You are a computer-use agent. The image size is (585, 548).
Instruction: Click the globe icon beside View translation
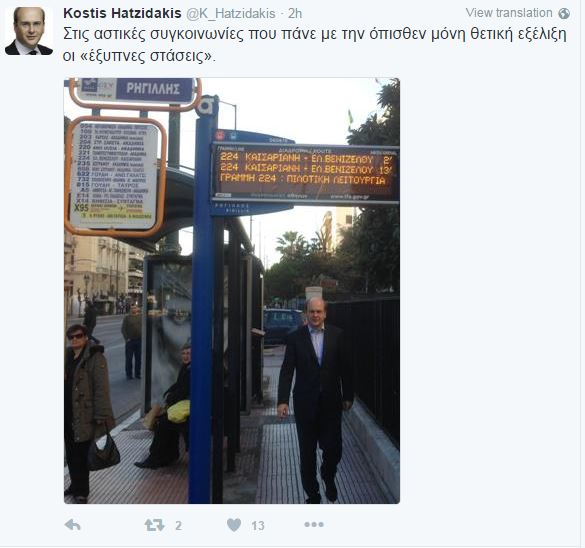pos(564,13)
